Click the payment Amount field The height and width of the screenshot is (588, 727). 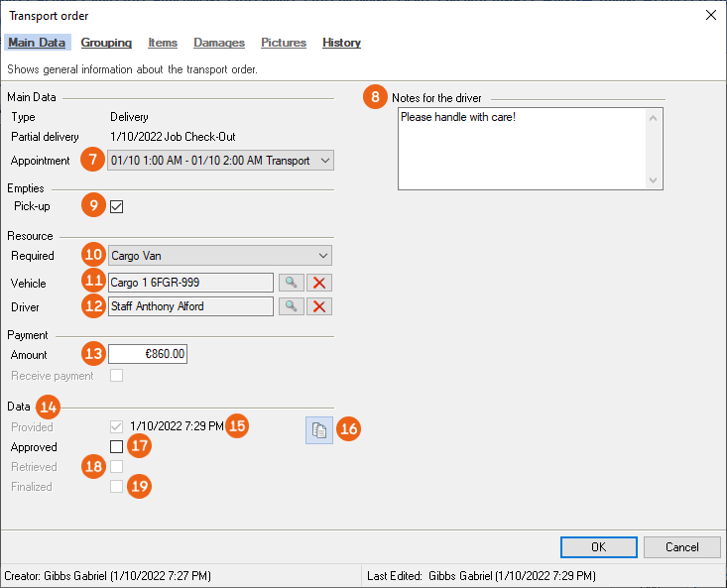[148, 354]
